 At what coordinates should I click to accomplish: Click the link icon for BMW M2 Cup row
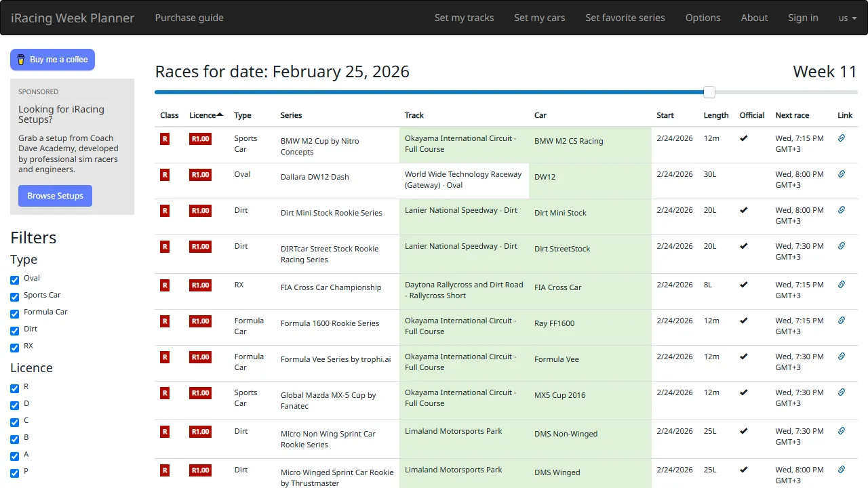(x=841, y=138)
